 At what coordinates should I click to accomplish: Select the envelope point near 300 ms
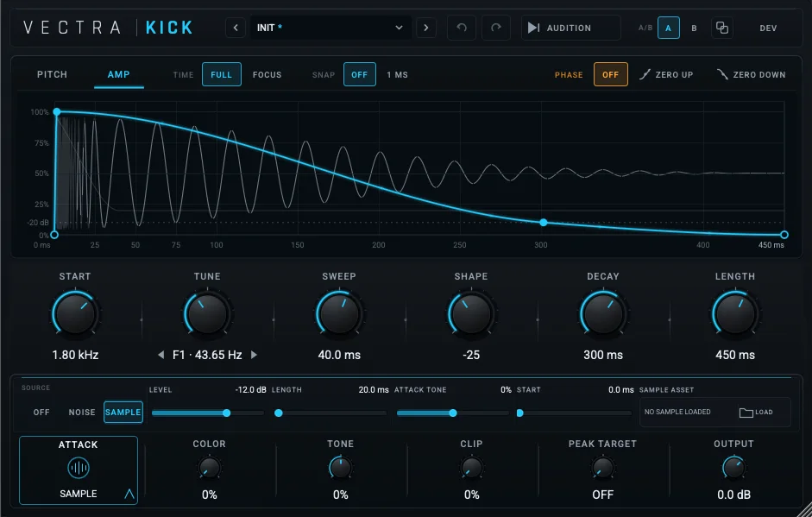(x=544, y=222)
